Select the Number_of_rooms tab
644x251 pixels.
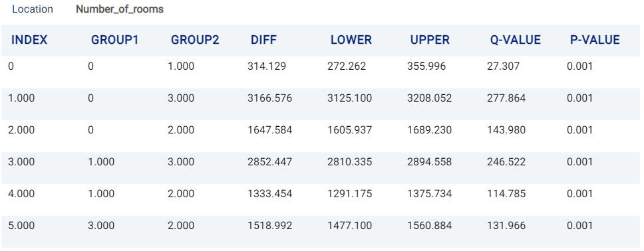(x=120, y=9)
